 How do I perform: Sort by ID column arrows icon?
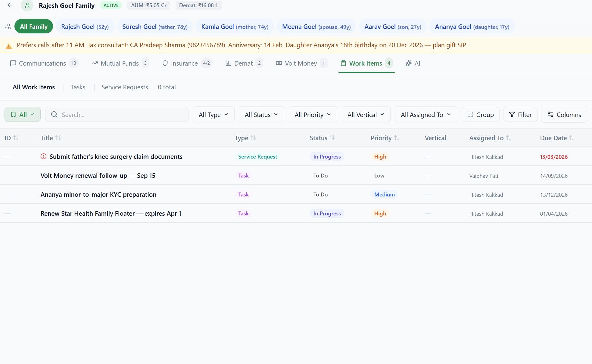pyautogui.click(x=16, y=138)
